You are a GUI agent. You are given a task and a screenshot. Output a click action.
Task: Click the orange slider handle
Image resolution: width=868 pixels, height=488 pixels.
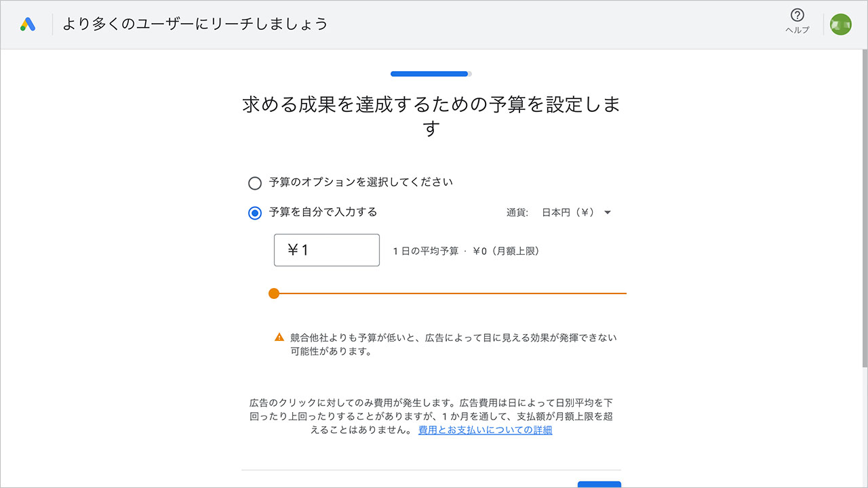click(274, 293)
